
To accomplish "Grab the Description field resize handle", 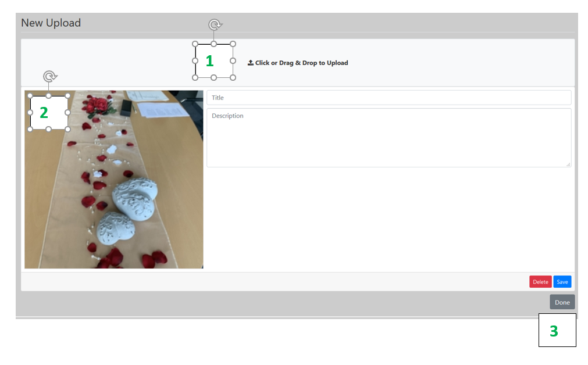I will point(568,164).
